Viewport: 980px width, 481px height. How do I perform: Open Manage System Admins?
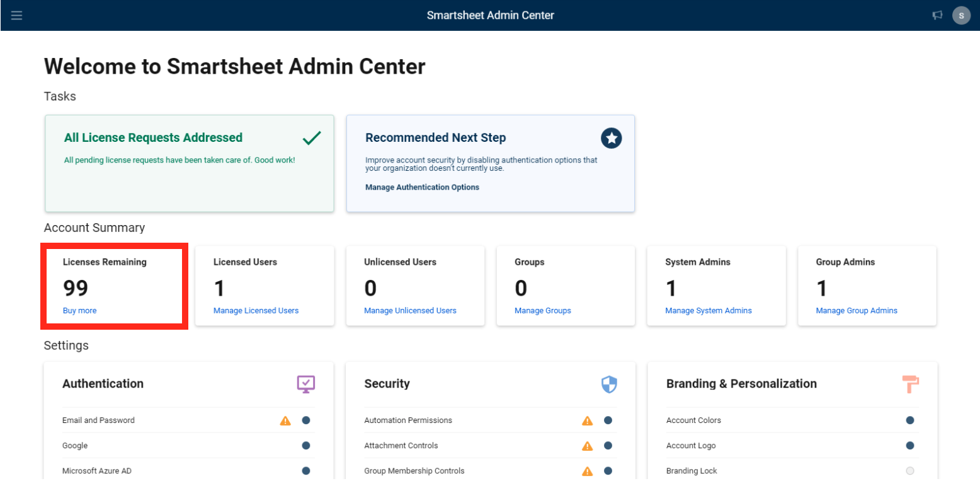[709, 311]
